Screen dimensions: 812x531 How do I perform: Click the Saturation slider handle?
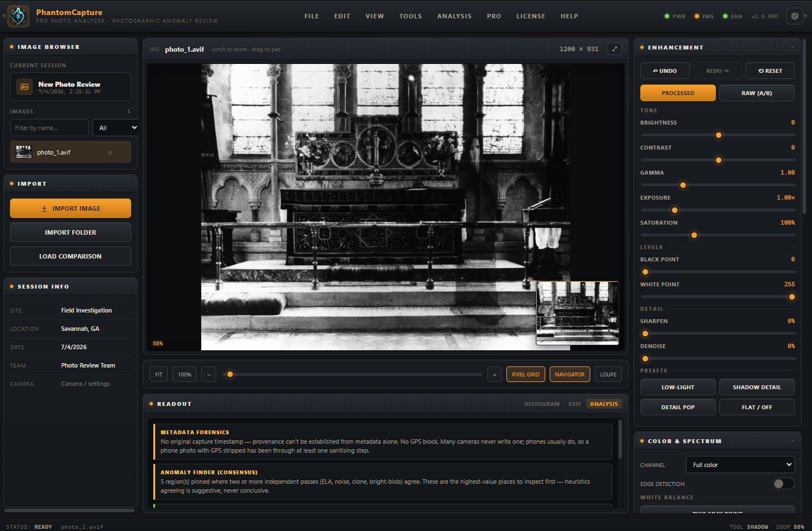(694, 235)
